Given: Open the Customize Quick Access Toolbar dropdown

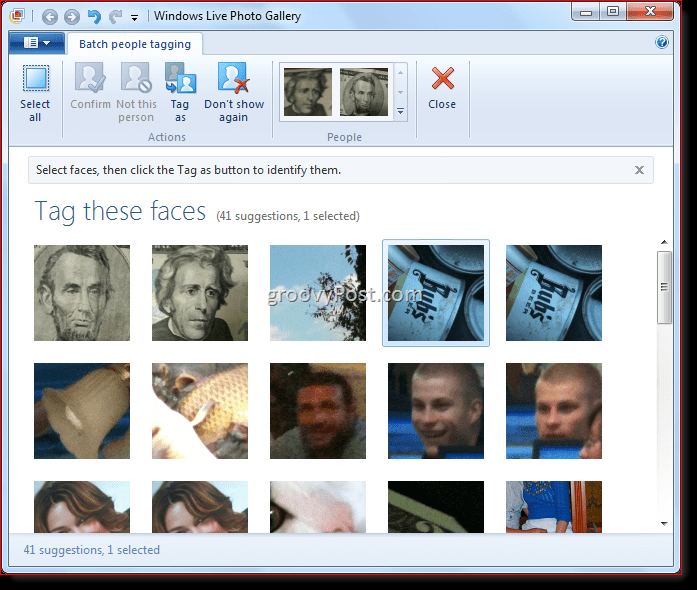Looking at the screenshot, I should tap(134, 18).
